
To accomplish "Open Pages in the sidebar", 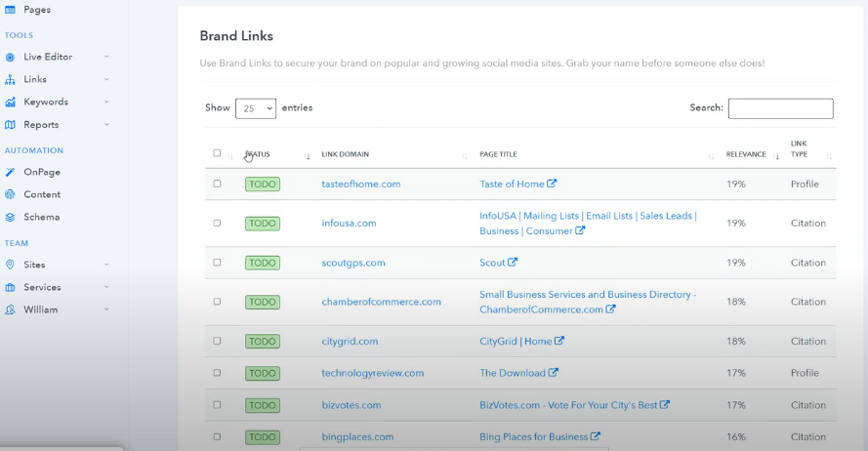I will click(x=37, y=10).
